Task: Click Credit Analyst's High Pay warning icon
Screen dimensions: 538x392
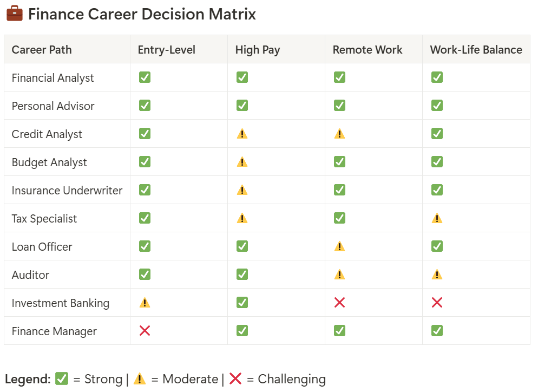Action: 242,134
